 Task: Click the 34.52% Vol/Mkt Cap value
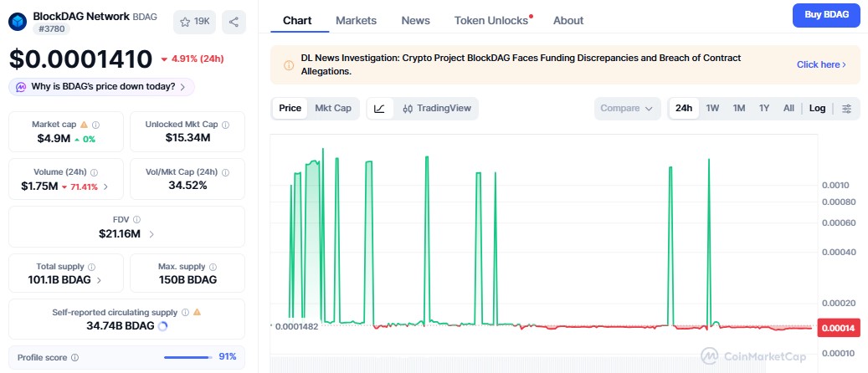[x=187, y=186]
